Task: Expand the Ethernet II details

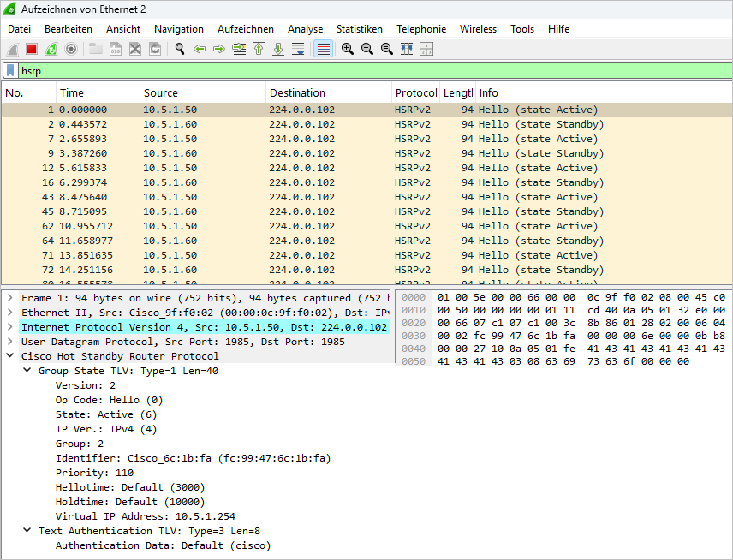Action: [9, 313]
